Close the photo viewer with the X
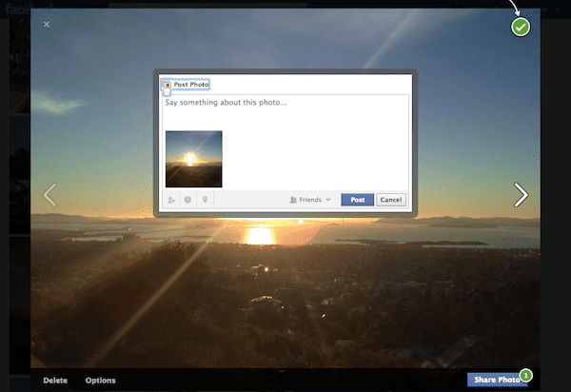 click(47, 25)
